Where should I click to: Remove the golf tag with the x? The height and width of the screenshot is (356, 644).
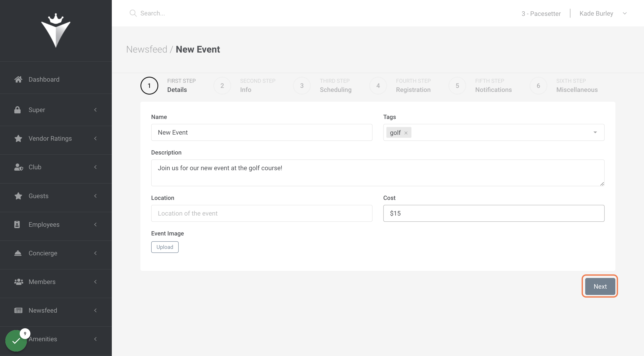tap(406, 133)
